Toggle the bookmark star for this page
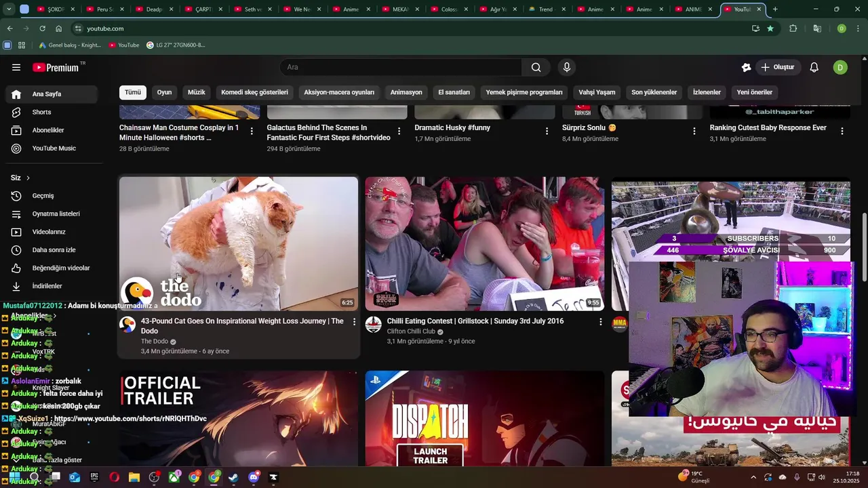Screen dimensions: 868x488 770,28
